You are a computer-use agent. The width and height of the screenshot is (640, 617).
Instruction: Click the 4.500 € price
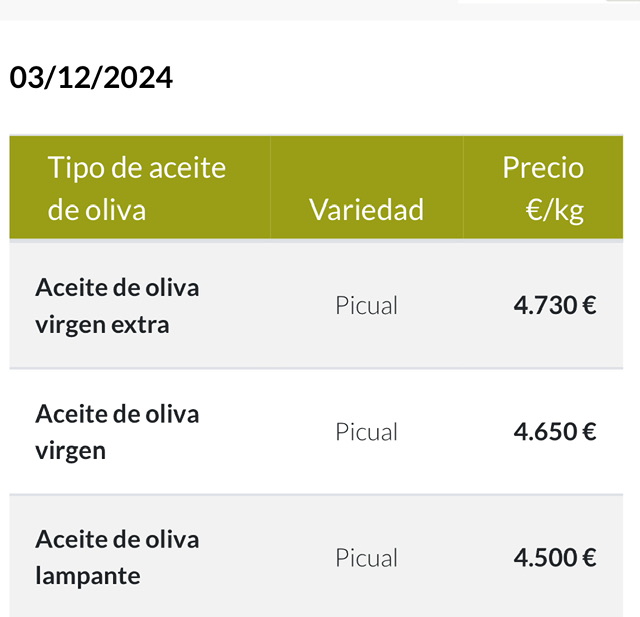(x=555, y=557)
